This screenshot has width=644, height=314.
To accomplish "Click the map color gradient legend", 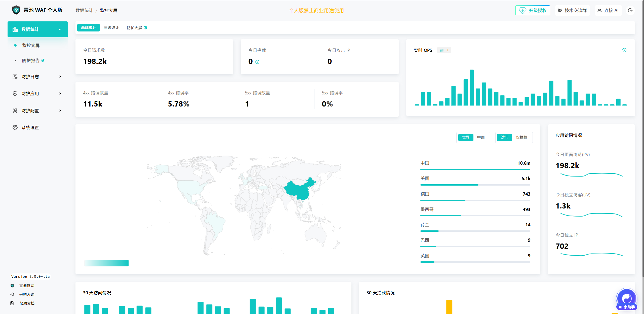I will point(106,263).
